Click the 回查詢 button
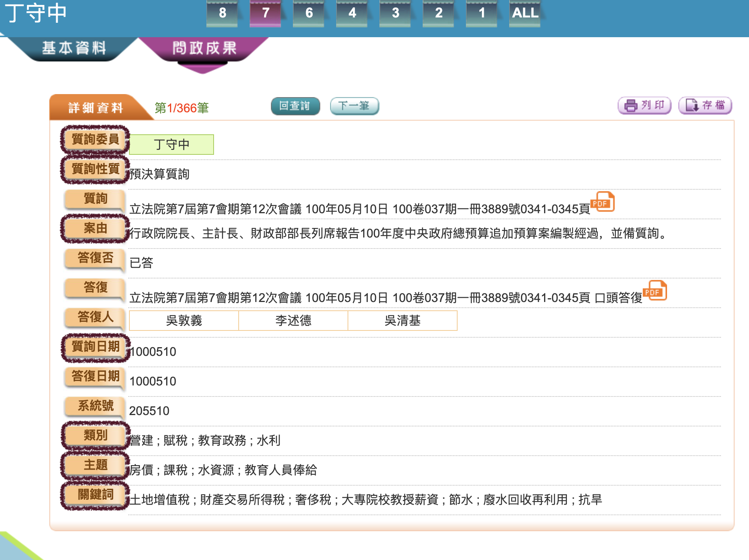Image resolution: width=749 pixels, height=560 pixels. [x=295, y=106]
